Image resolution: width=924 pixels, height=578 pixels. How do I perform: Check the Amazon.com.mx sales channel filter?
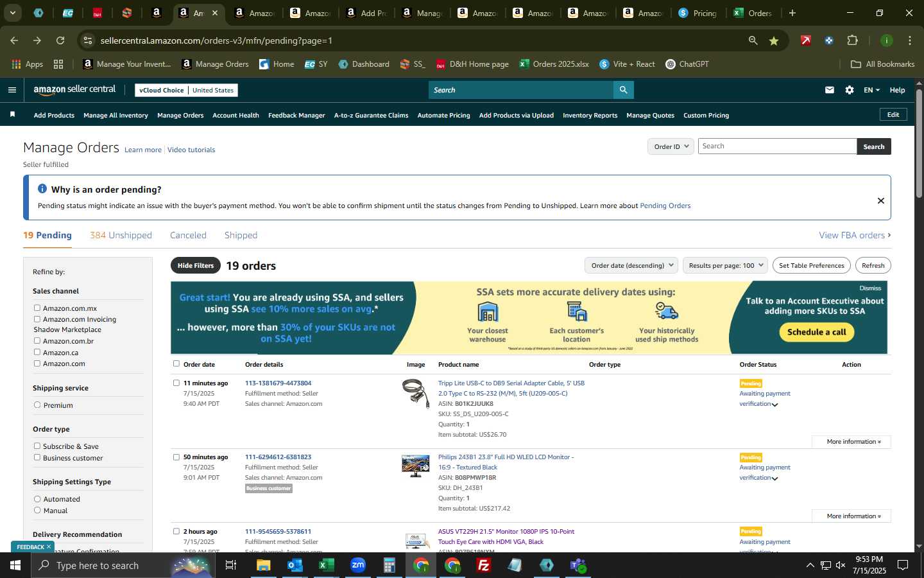click(x=37, y=308)
